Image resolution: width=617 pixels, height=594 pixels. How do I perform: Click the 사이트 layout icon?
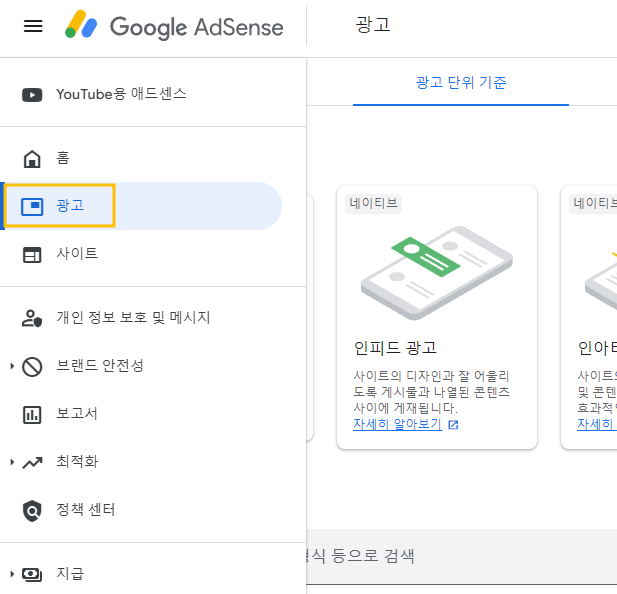pyautogui.click(x=32, y=255)
